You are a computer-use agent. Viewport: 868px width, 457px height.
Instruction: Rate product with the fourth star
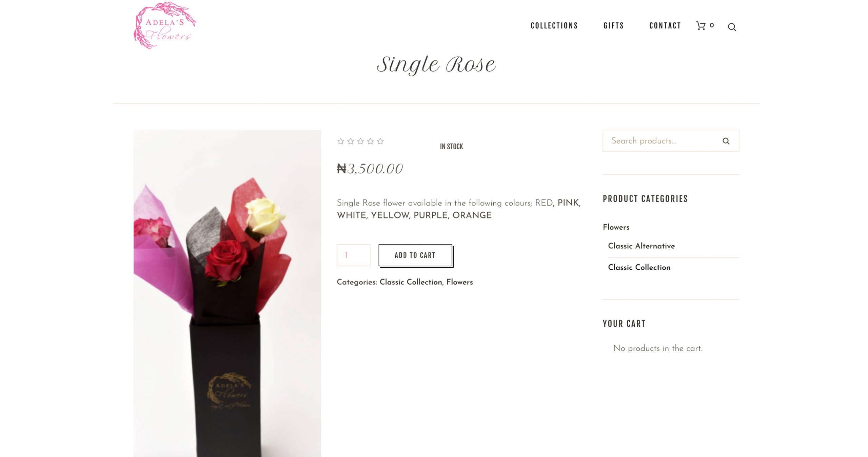tap(370, 141)
